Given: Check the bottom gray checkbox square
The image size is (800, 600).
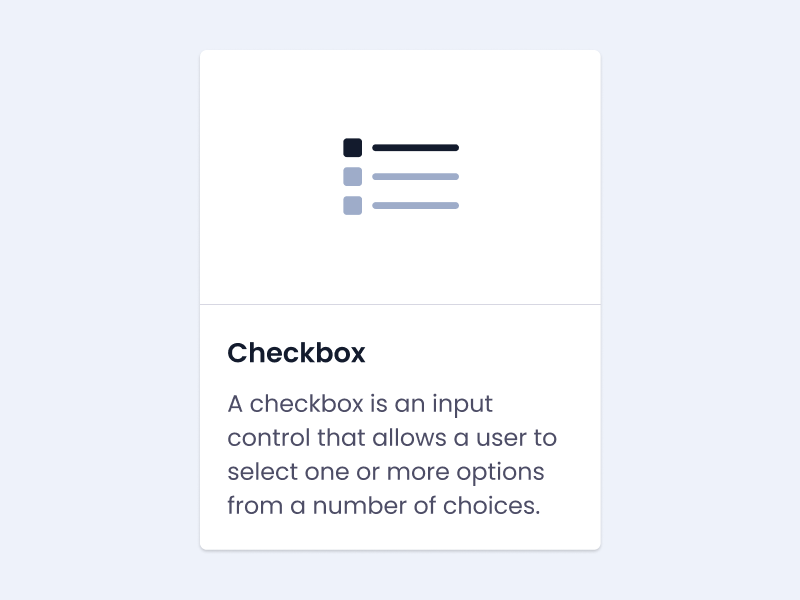Looking at the screenshot, I should (352, 206).
